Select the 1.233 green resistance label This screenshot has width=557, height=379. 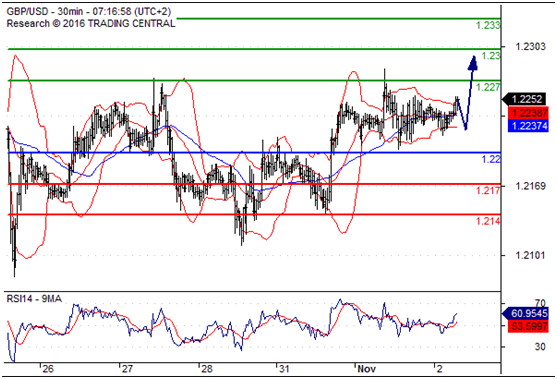point(488,25)
